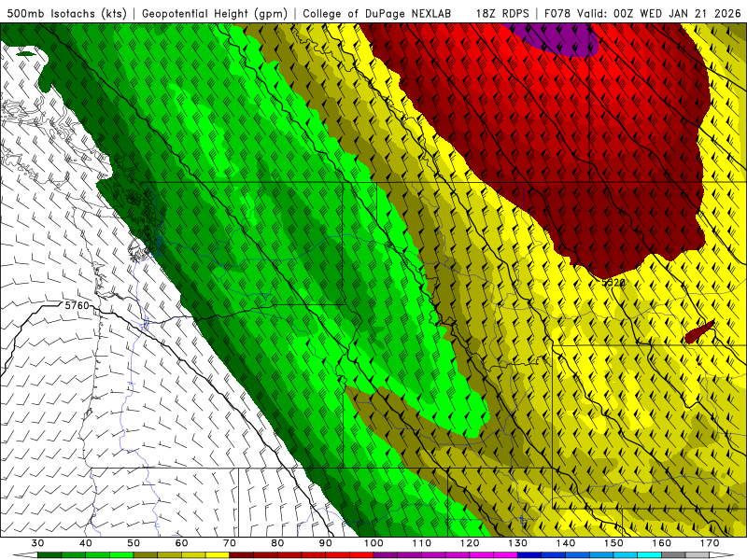Viewport: 747px width, 560px height.
Task: Click the 50 value on the color scale
Action: 134,543
